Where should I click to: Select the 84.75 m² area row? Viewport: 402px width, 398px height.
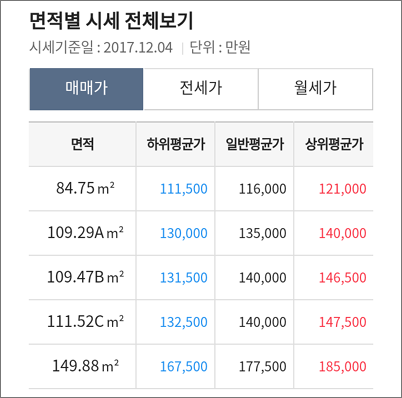pos(201,189)
